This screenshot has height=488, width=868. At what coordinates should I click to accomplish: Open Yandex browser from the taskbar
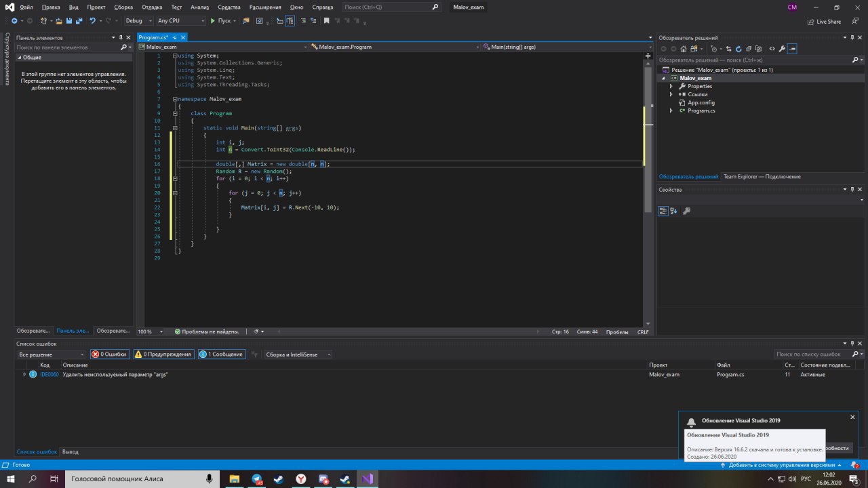(300, 479)
